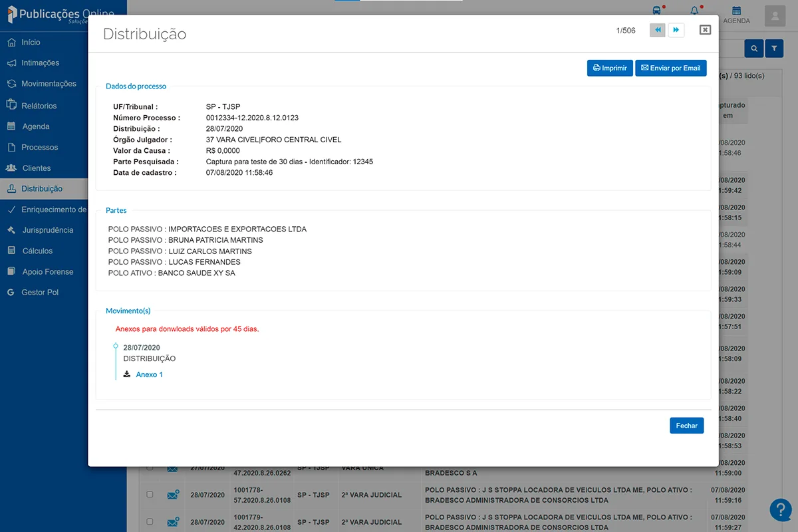Open the user profile avatar
Image resolution: width=798 pixels, height=532 pixels.
click(774, 16)
